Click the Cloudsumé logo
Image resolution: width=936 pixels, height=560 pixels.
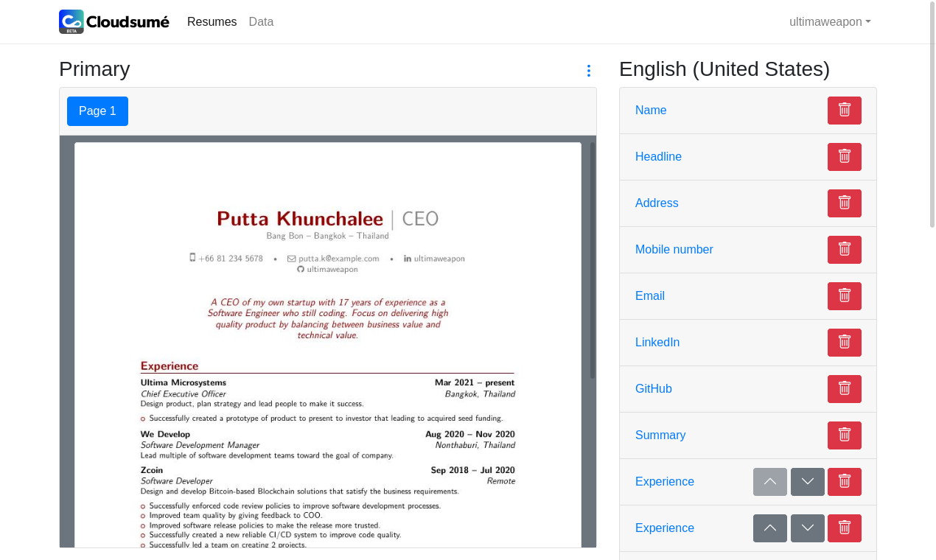[x=114, y=22]
